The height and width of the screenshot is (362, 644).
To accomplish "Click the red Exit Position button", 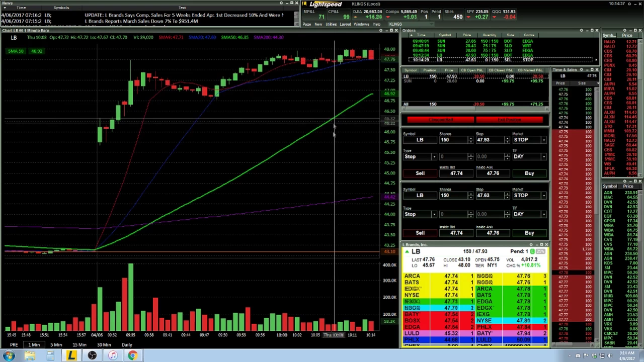I will (x=509, y=120).
